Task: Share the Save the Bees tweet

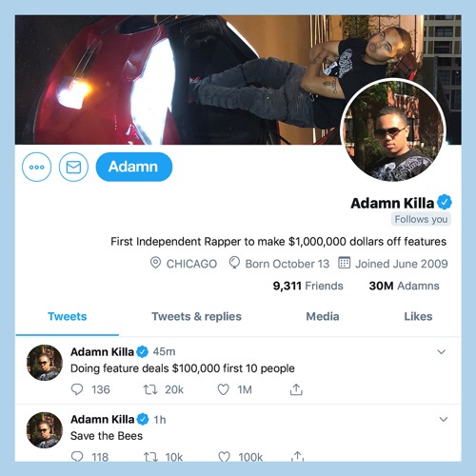Action: coord(297,456)
